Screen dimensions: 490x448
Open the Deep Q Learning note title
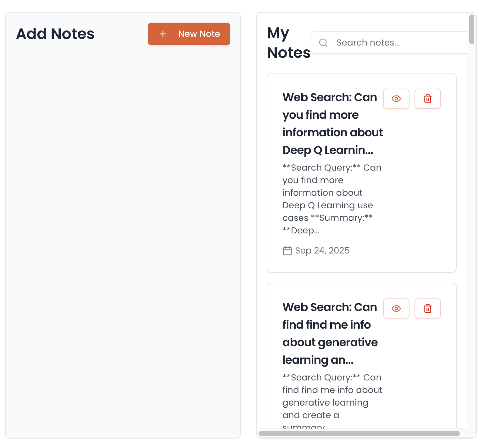coord(330,123)
